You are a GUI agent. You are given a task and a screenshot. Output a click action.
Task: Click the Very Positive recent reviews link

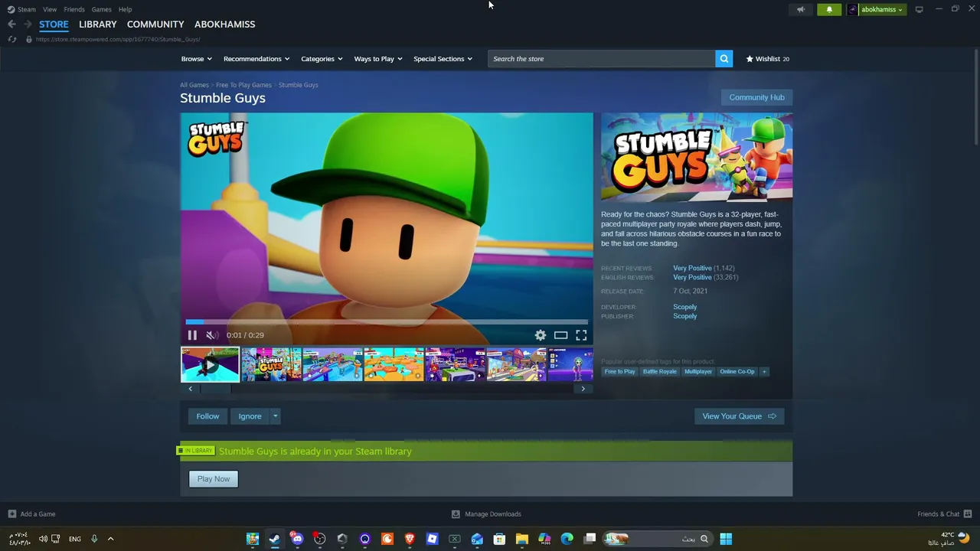692,269
